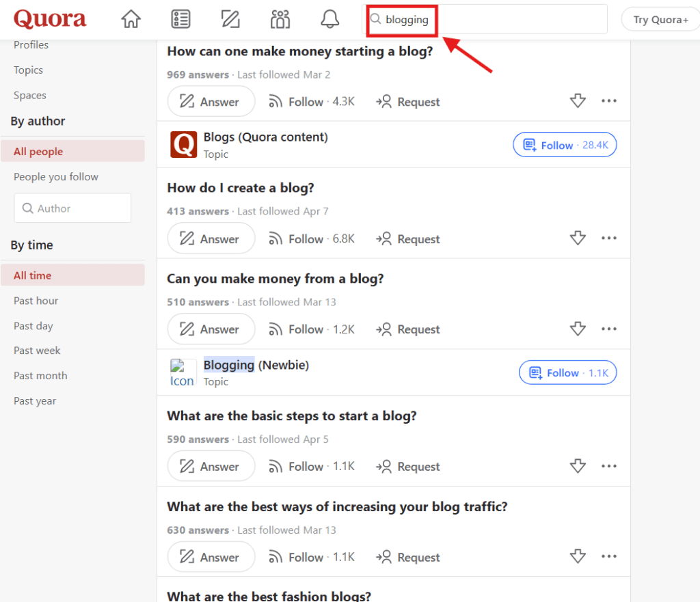Open question 'How can one make money starting a blog?'
Viewport: 700px width, 602px height.
tap(300, 51)
